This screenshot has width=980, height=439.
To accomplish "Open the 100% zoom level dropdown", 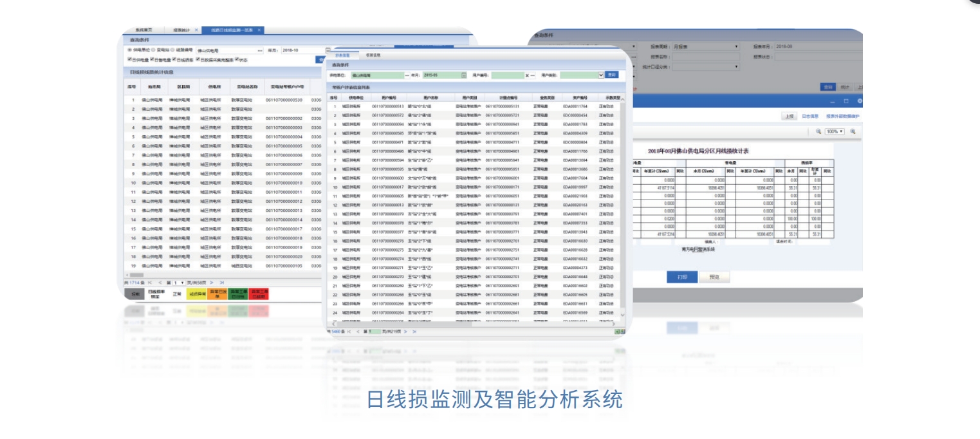I will (835, 131).
